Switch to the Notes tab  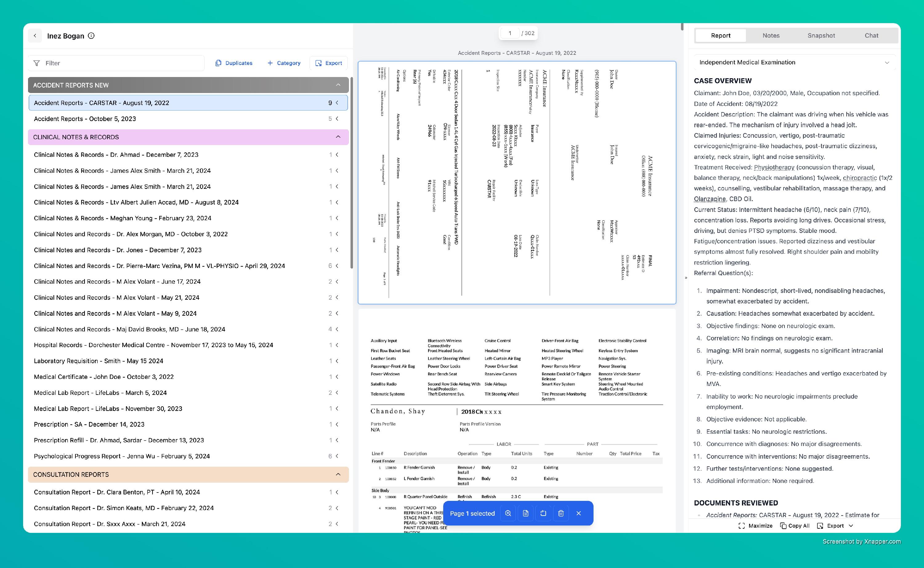click(x=771, y=35)
